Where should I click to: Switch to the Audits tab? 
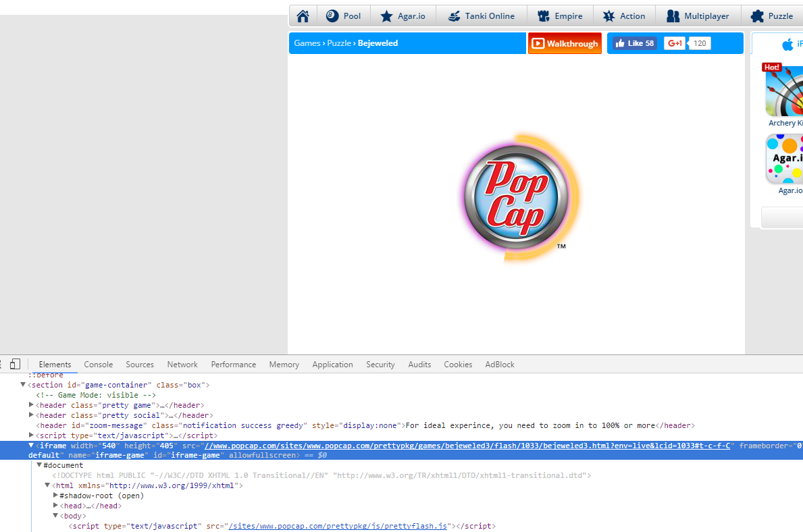pos(419,365)
